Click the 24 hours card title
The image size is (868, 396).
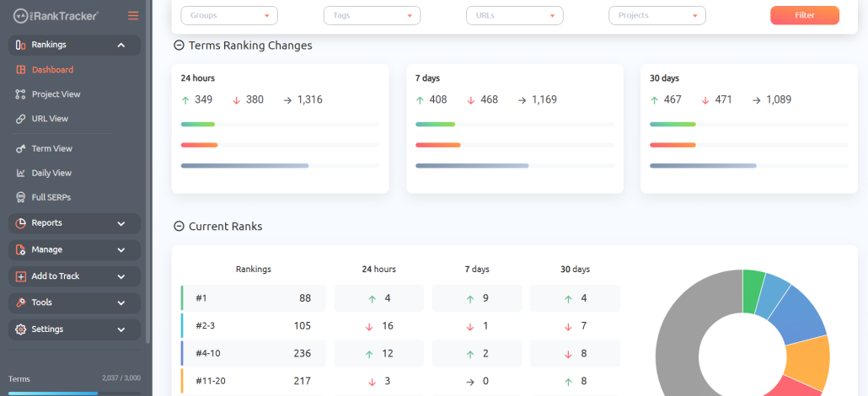click(198, 78)
